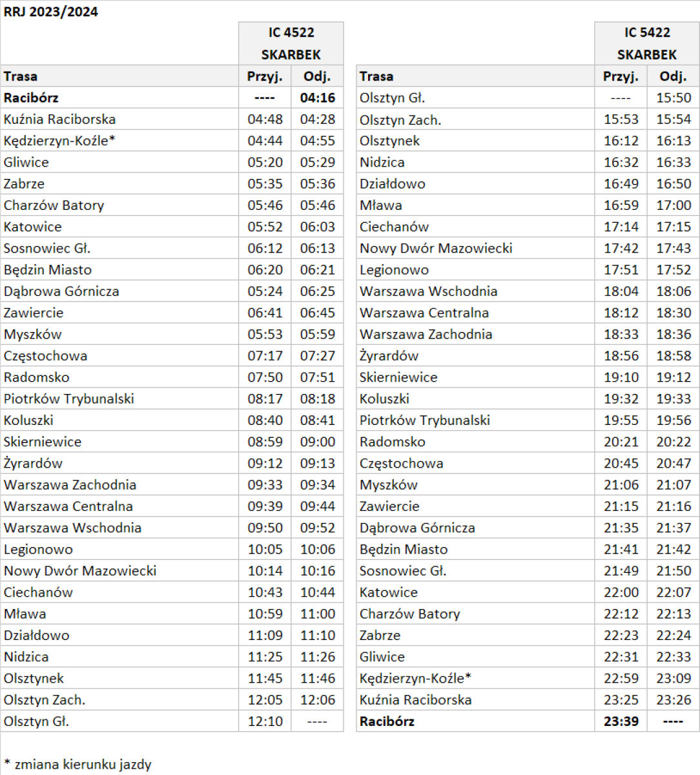Click the IC 4522 SKARBEK header cell

click(x=291, y=43)
